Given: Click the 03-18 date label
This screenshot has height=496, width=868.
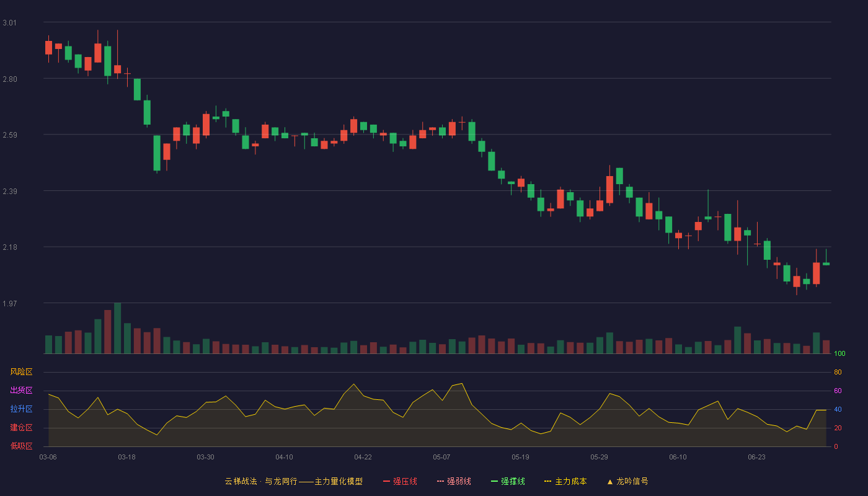Looking at the screenshot, I should coord(126,457).
